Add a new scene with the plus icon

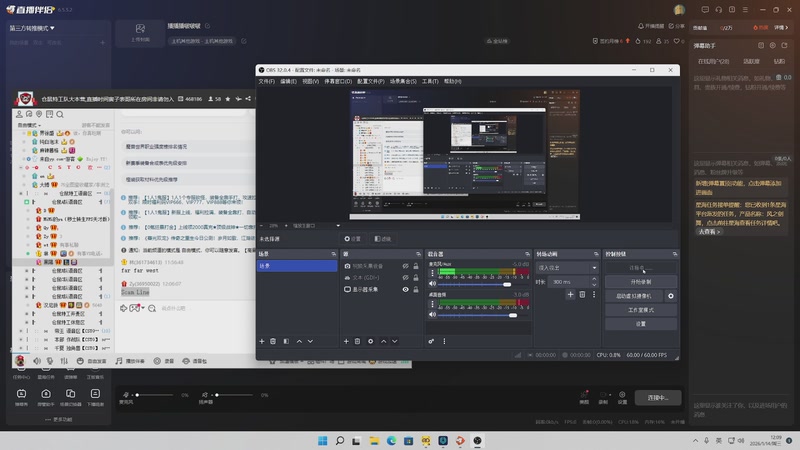tap(261, 341)
